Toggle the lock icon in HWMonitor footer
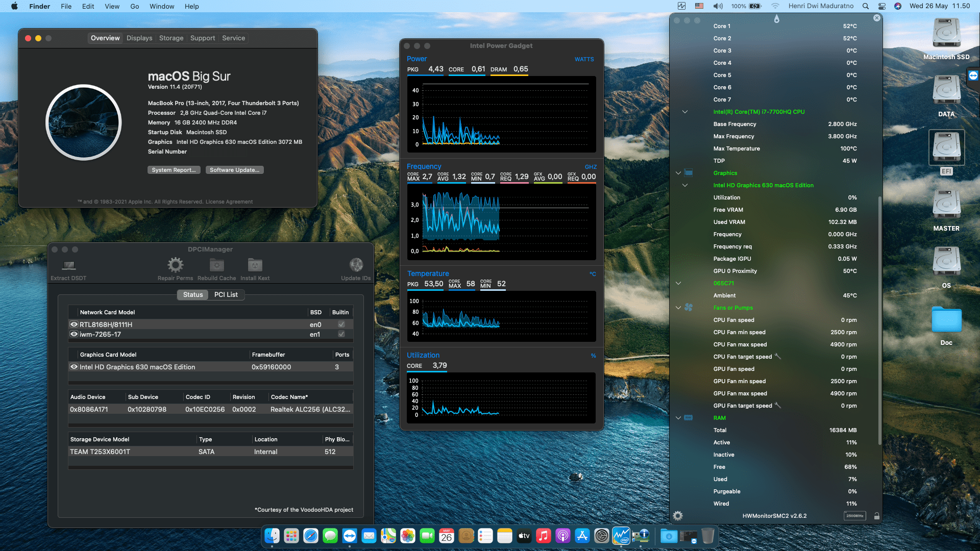Image resolution: width=980 pixels, height=551 pixels. click(x=876, y=516)
